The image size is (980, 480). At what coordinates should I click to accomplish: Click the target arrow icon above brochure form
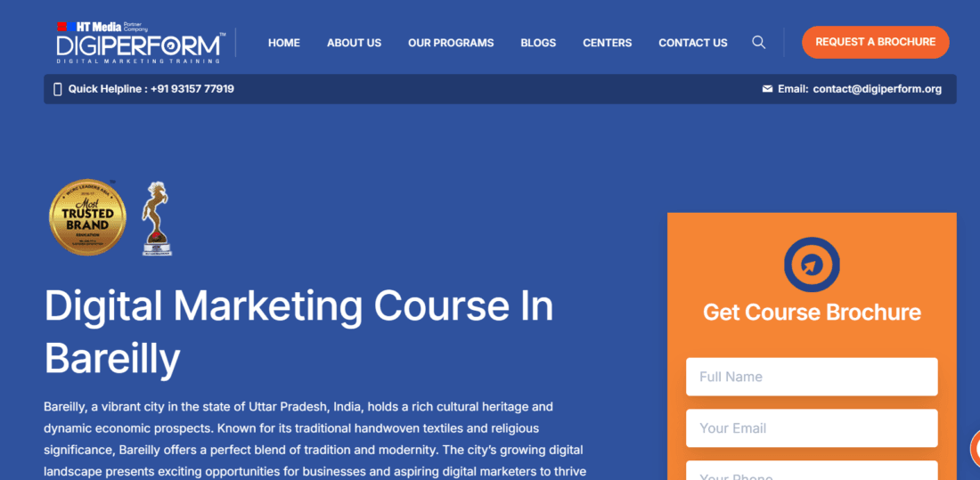[811, 264]
